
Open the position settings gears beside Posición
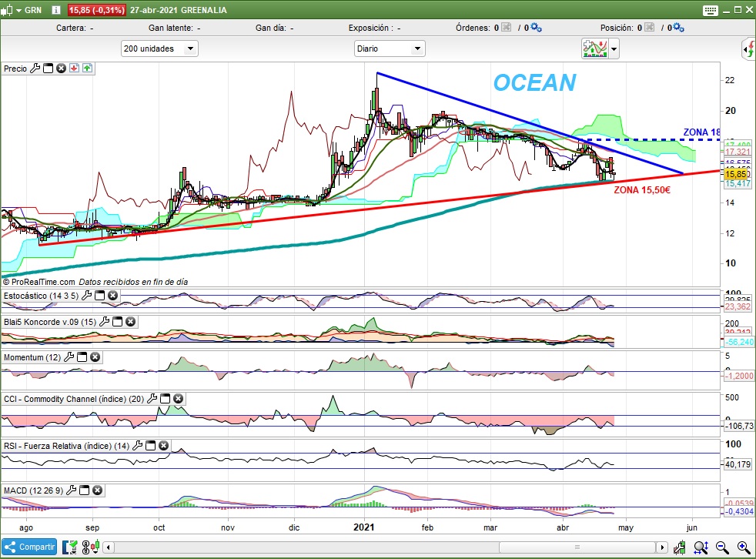click(x=678, y=28)
